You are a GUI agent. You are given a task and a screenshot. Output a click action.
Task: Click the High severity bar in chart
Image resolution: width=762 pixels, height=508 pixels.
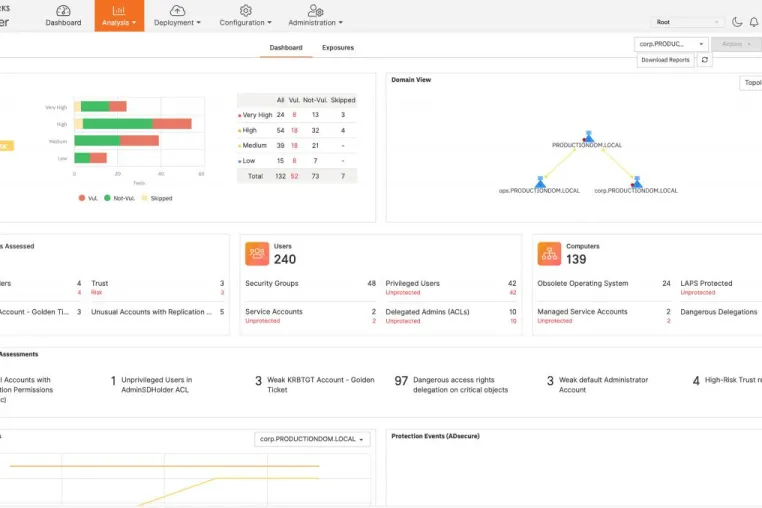(133, 123)
